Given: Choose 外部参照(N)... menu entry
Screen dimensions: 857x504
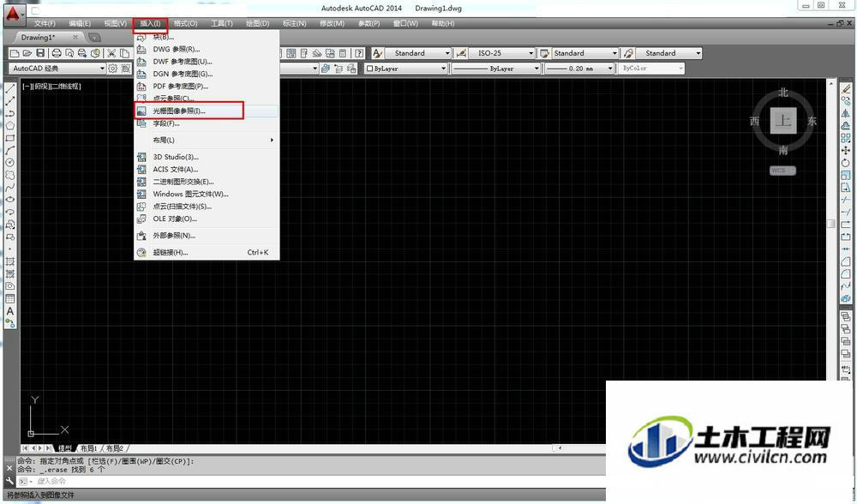Looking at the screenshot, I should [207, 236].
